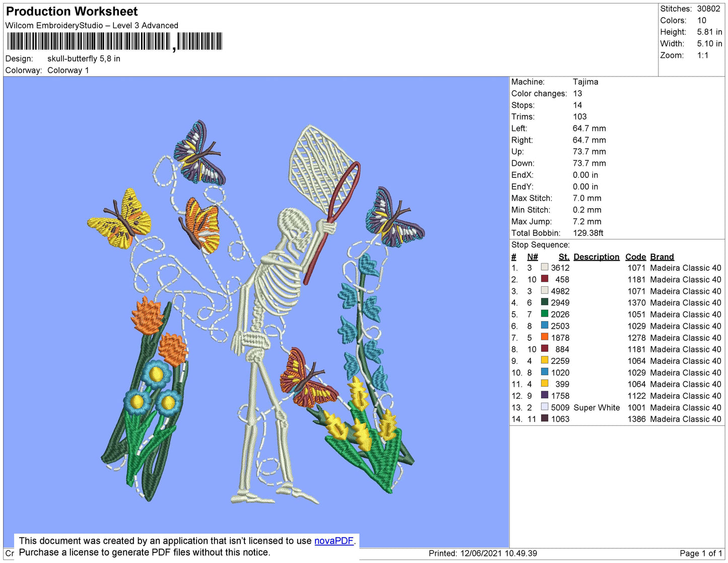
Task: Select the dark plum swatch in stop 14
Action: pos(545,418)
